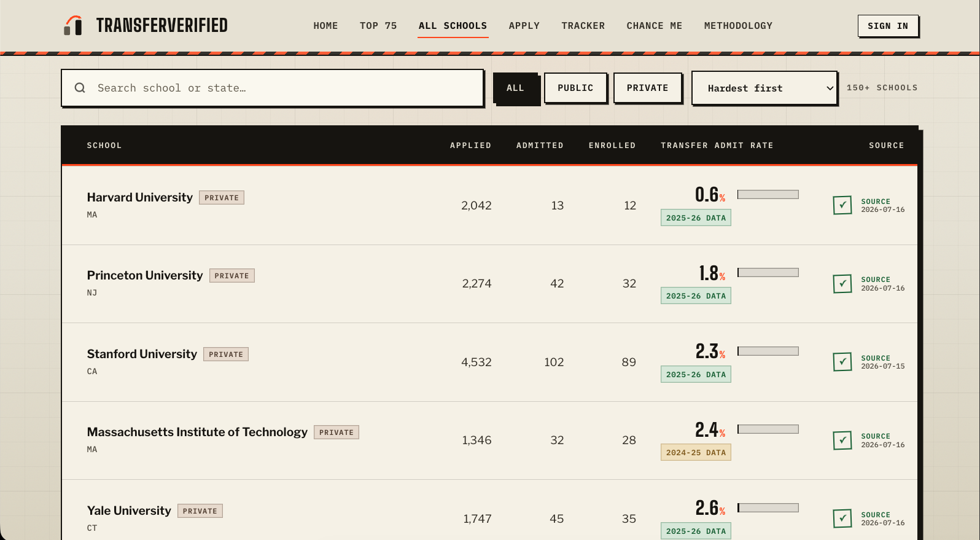Open the Massachusetts Institute of Technology page
This screenshot has height=540, width=980.
coord(197,432)
